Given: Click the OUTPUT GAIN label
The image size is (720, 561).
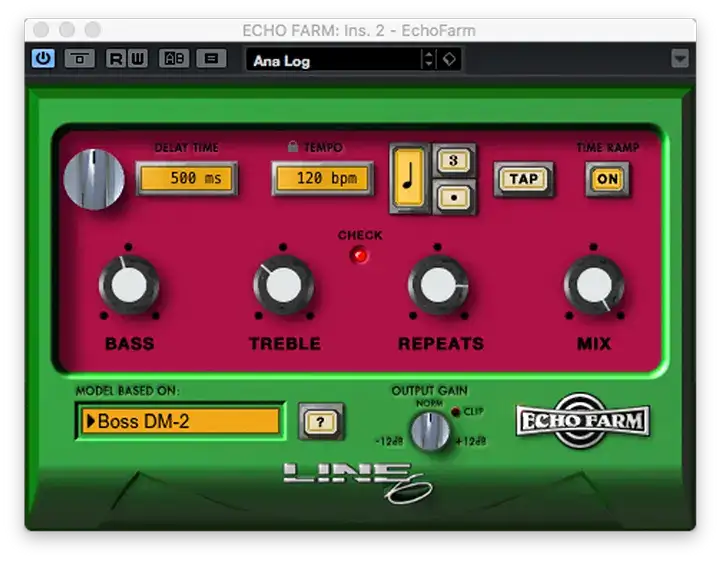Looking at the screenshot, I should (430, 390).
